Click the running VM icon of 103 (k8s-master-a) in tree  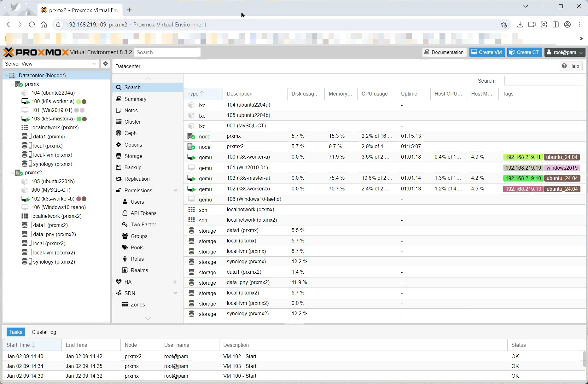25,119
